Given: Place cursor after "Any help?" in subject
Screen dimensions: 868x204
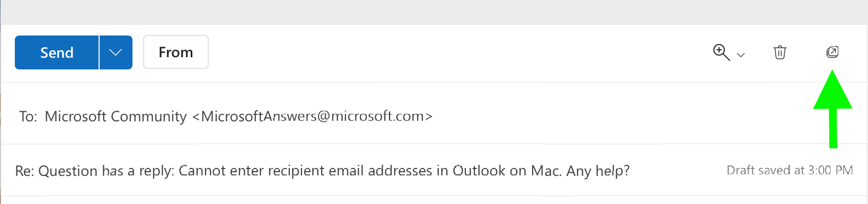Looking at the screenshot, I should click(x=631, y=171).
